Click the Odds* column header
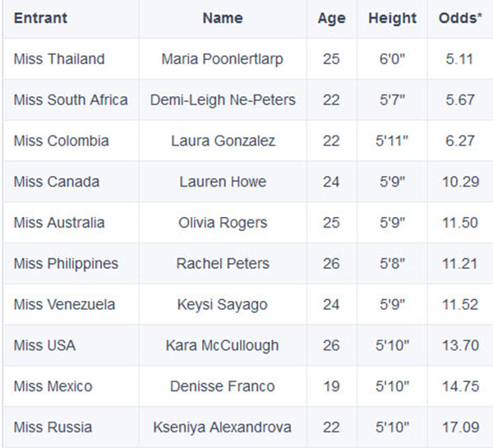 pos(459,18)
